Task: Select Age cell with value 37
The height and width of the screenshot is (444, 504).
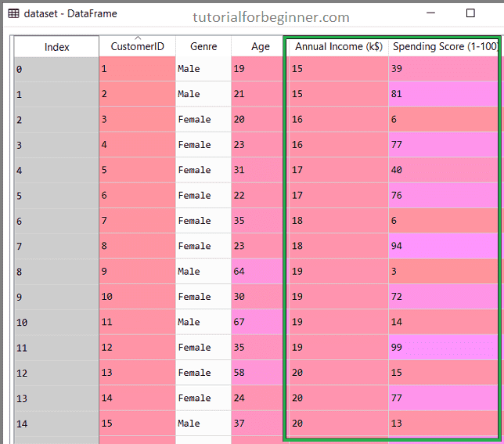Action: point(257,424)
